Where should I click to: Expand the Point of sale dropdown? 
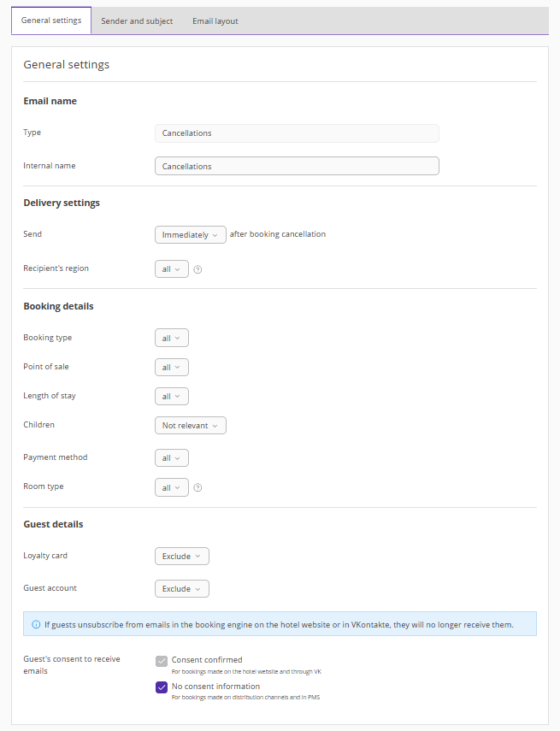click(171, 367)
